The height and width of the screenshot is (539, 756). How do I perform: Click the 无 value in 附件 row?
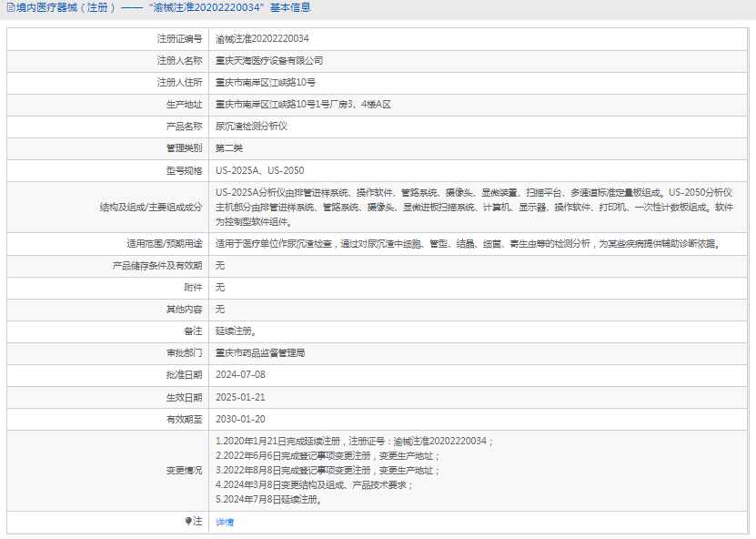pos(220,288)
